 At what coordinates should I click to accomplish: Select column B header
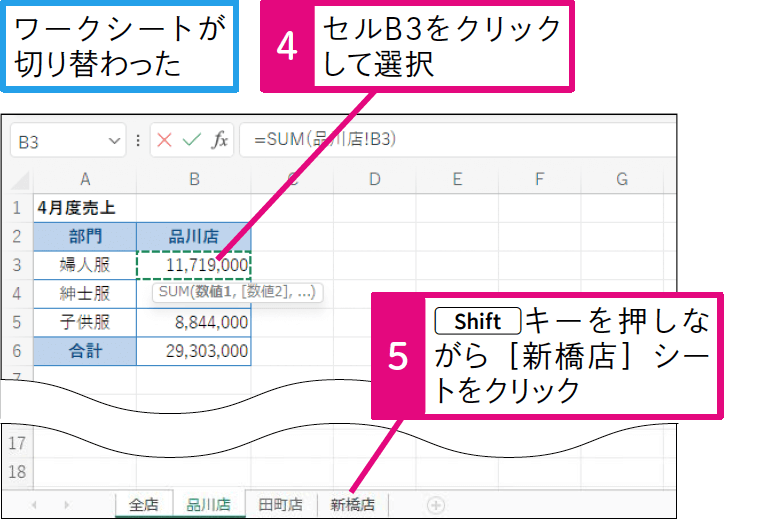pyautogui.click(x=194, y=179)
